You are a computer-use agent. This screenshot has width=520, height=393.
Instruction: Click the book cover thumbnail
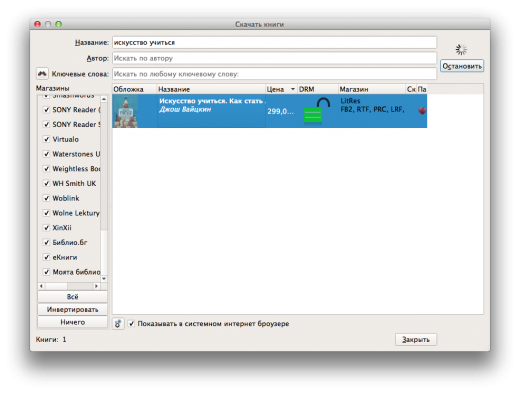pos(125,111)
